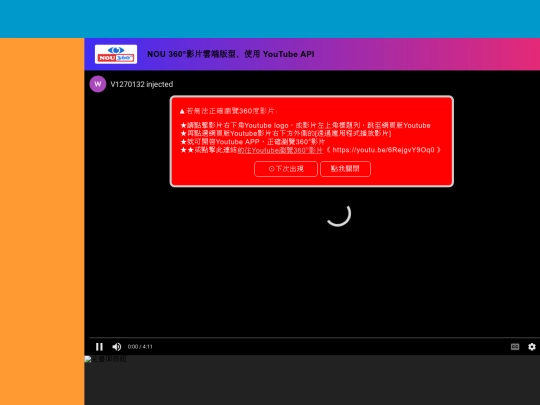Mute the video volume
This screenshot has width=540, height=405.
coord(116,346)
